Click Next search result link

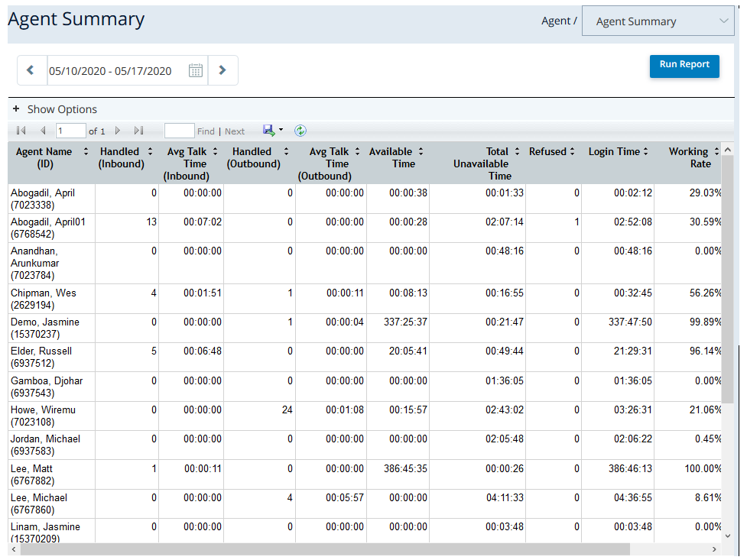click(235, 131)
